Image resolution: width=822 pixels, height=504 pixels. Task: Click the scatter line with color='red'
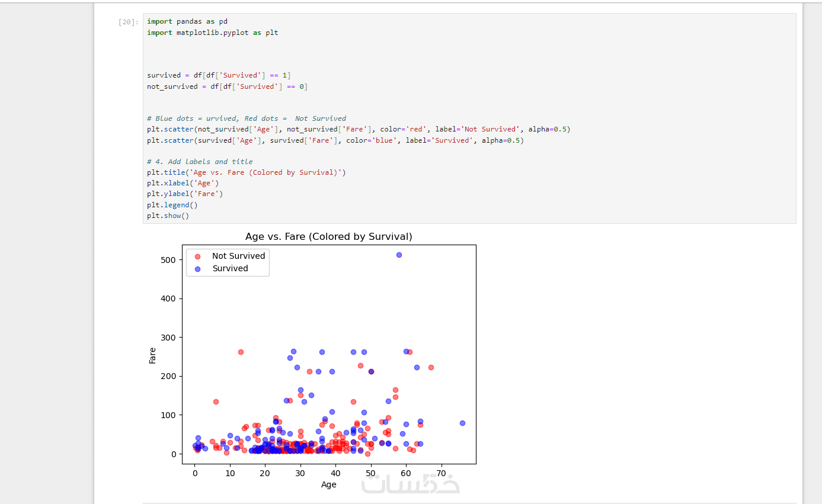(x=359, y=129)
